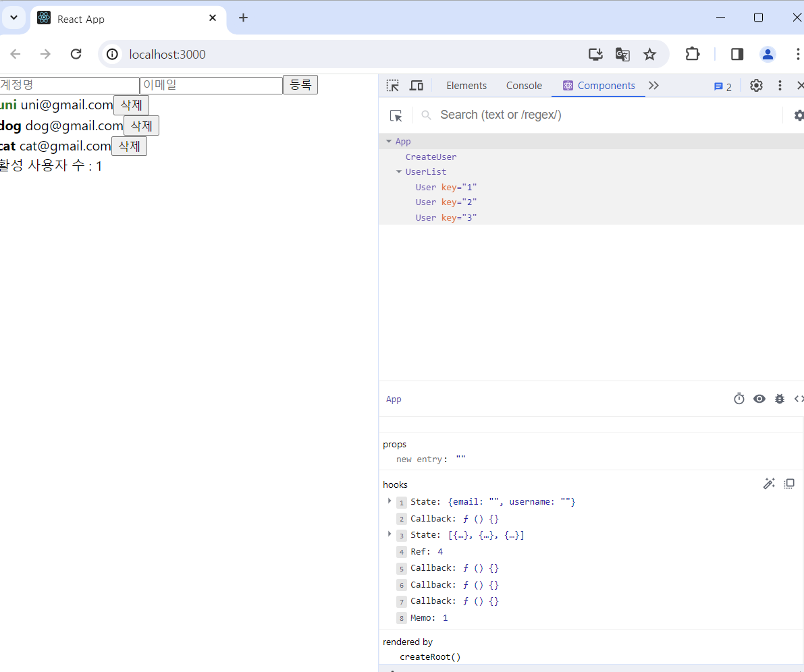This screenshot has height=672, width=804.
Task: Expand the State hook showing email and username
Action: pos(390,501)
